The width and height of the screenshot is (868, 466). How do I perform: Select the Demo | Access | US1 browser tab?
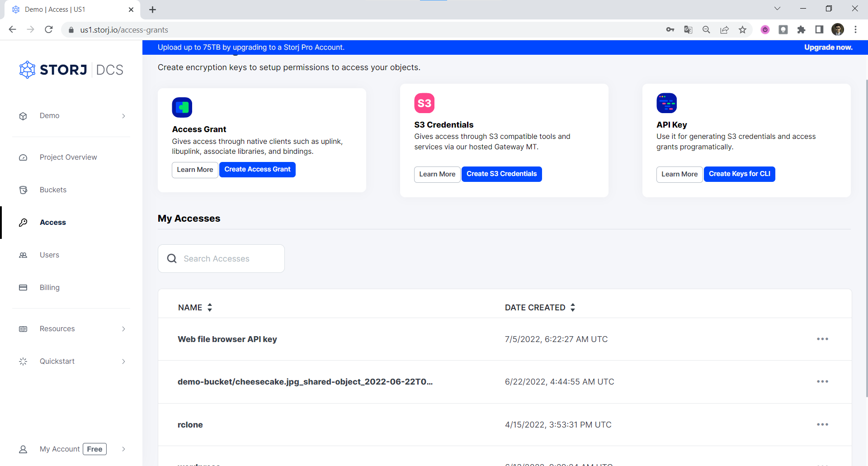[72, 10]
